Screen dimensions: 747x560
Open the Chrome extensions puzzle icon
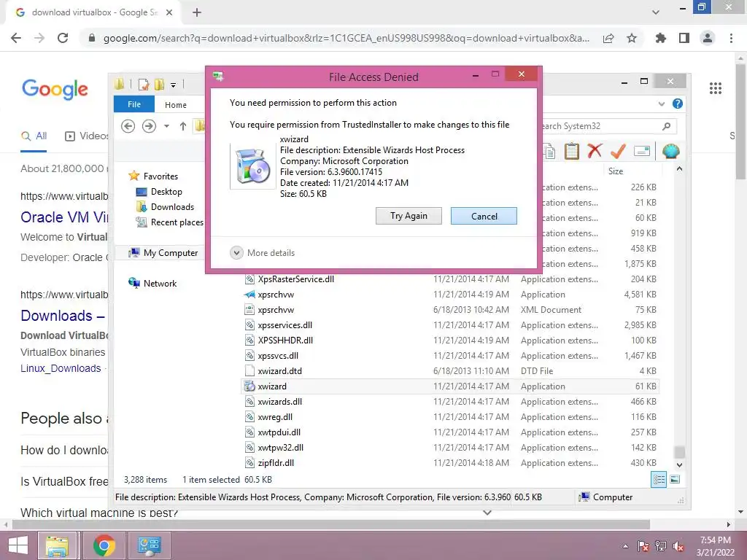660,38
